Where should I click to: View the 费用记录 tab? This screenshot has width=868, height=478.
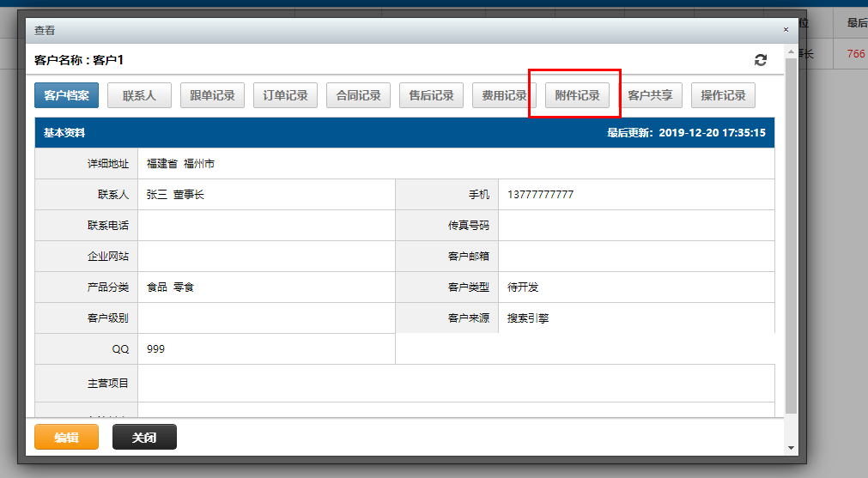504,95
